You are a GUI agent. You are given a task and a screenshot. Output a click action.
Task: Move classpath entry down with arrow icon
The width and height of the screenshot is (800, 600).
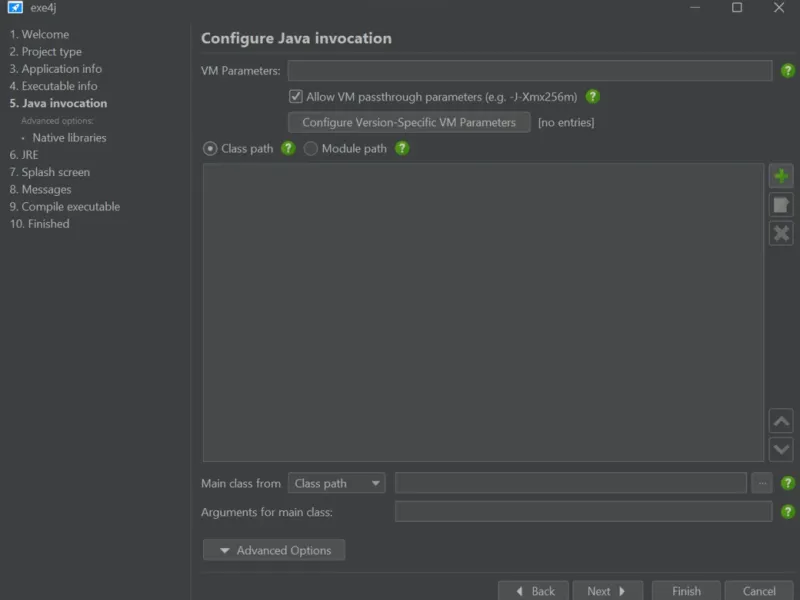781,449
